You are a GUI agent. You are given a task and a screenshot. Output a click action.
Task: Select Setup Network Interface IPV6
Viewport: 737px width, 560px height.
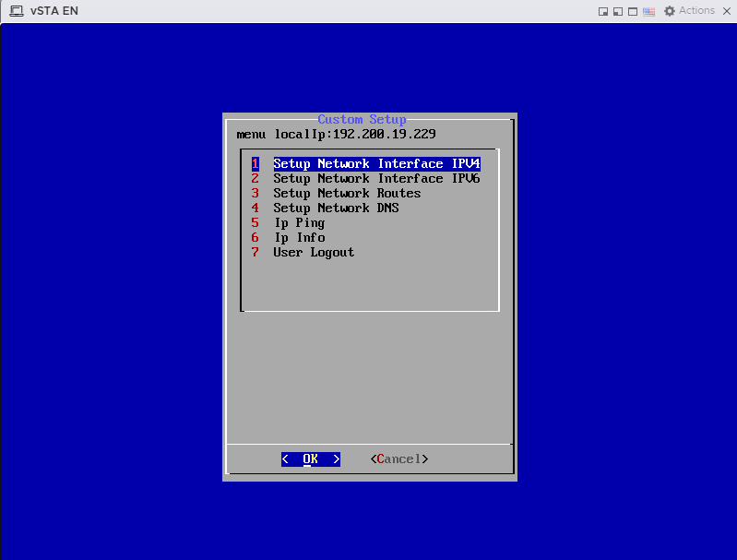click(376, 179)
